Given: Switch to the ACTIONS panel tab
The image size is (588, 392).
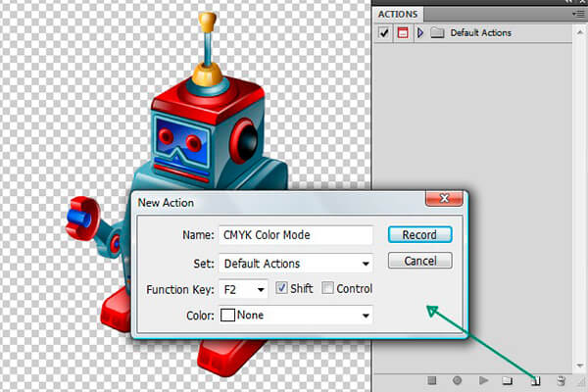Looking at the screenshot, I should pyautogui.click(x=398, y=15).
